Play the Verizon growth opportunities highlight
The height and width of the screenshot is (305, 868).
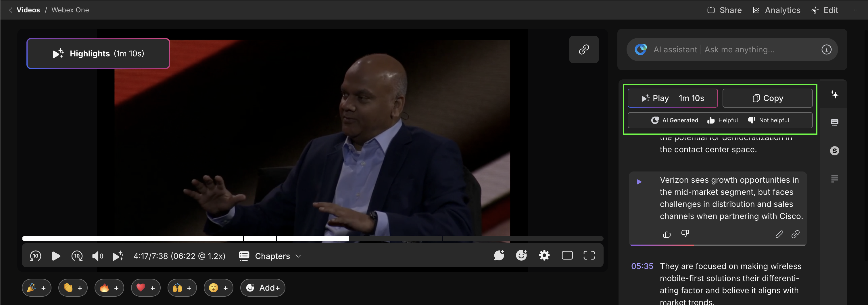click(x=639, y=182)
